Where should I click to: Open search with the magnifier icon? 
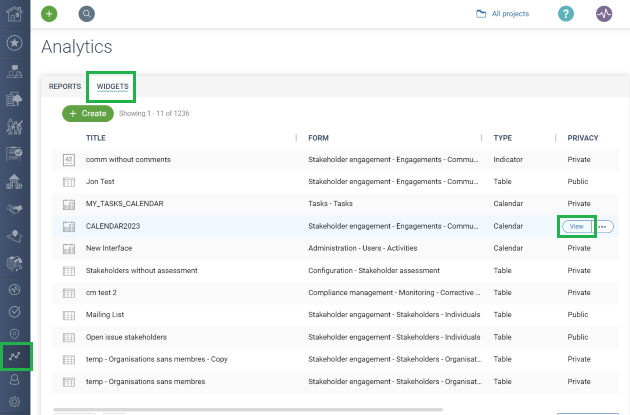click(86, 14)
